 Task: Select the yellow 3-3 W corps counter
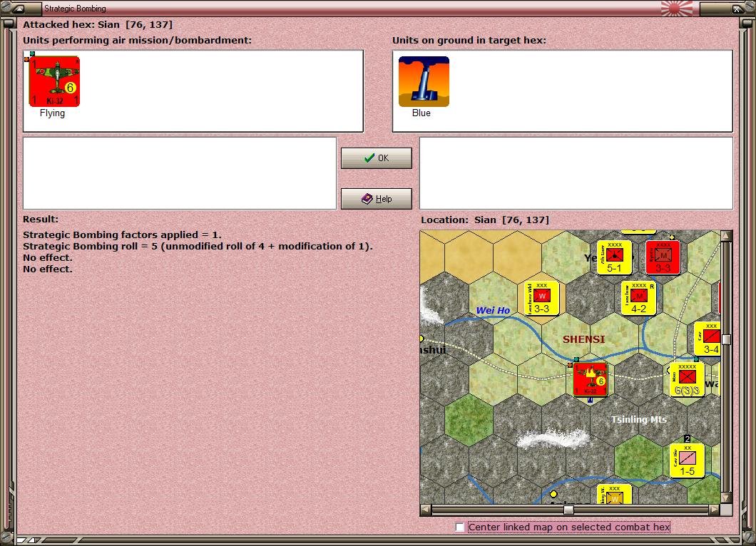[541, 298]
